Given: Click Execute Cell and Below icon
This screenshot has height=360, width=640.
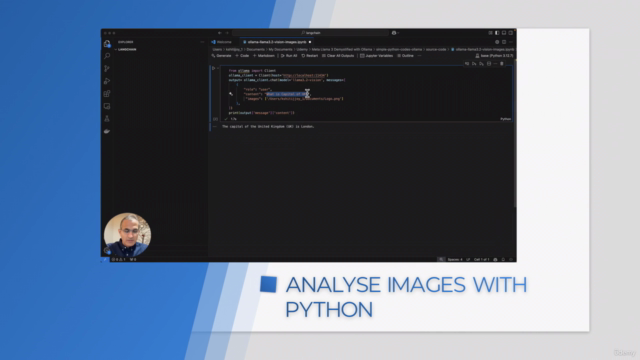Looking at the screenshot, I should [481, 64].
